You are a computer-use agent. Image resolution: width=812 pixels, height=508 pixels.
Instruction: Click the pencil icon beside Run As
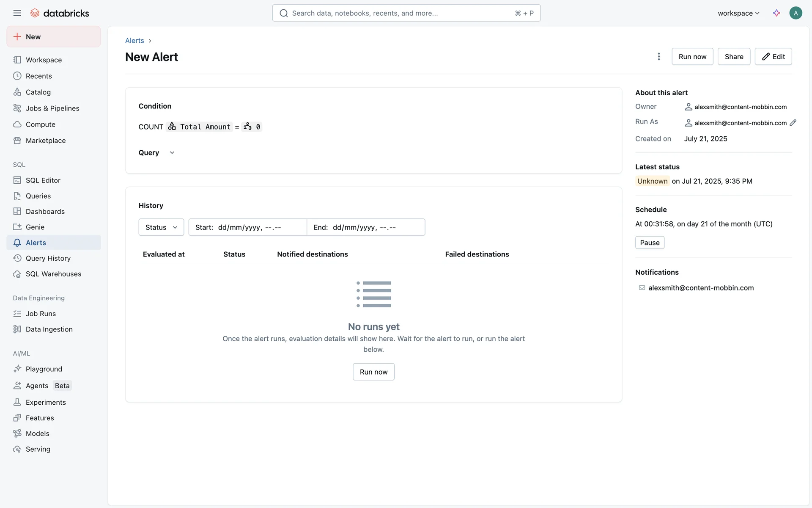click(x=793, y=123)
